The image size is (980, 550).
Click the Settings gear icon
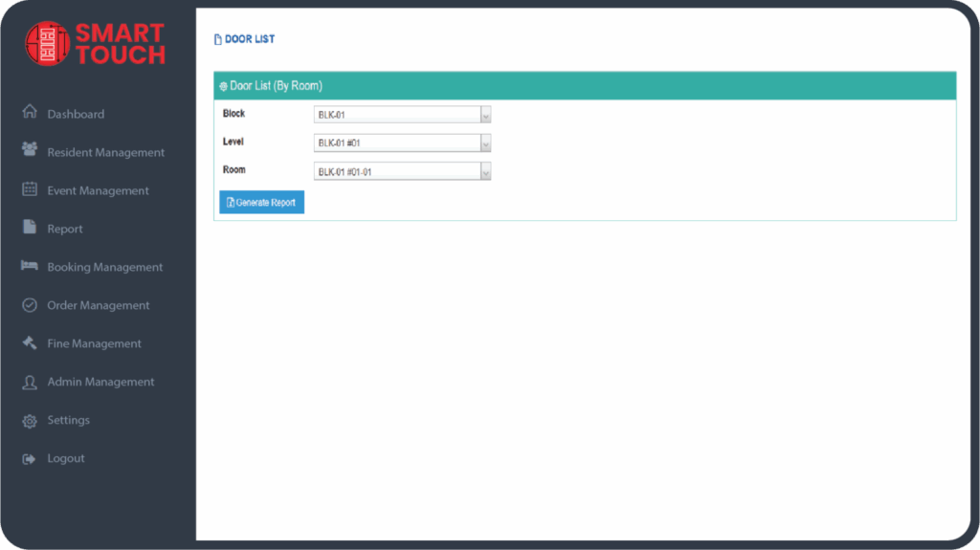coord(30,420)
